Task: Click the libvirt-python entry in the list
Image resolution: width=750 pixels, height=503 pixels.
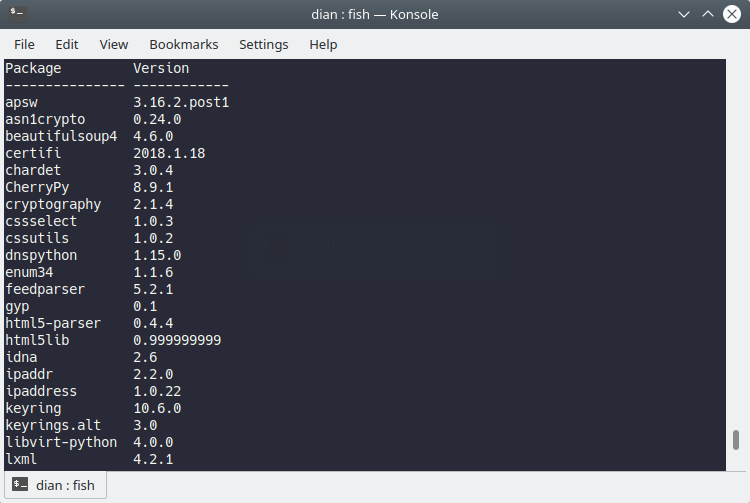Action: point(61,442)
